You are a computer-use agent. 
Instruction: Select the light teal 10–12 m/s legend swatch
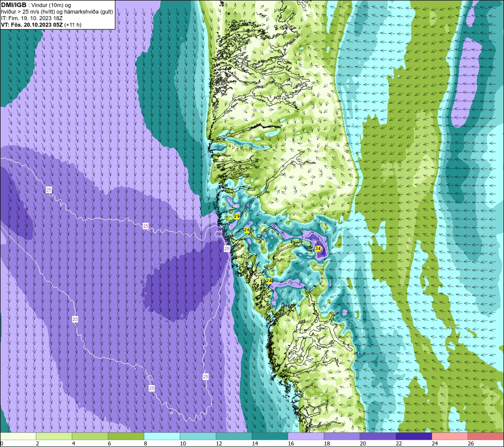198,436
